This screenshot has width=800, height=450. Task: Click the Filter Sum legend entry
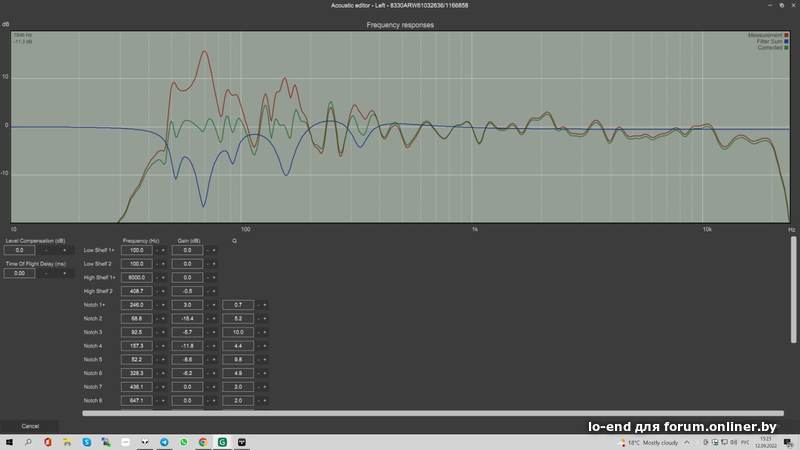click(772, 41)
